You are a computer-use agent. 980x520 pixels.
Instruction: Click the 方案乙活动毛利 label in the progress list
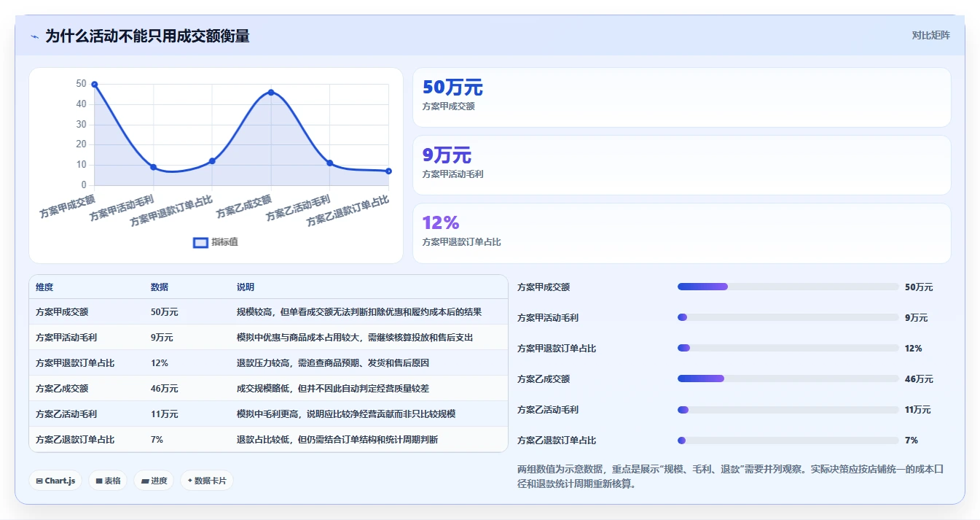tap(548, 409)
